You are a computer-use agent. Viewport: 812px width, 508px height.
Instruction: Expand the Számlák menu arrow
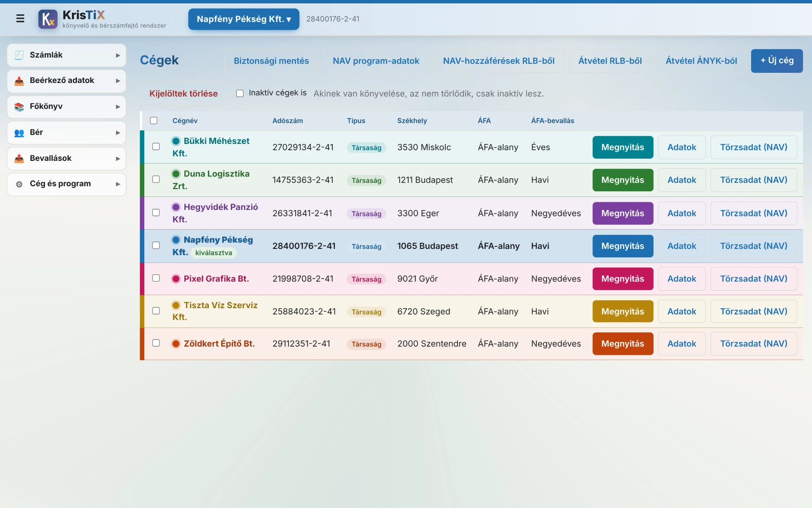118,55
